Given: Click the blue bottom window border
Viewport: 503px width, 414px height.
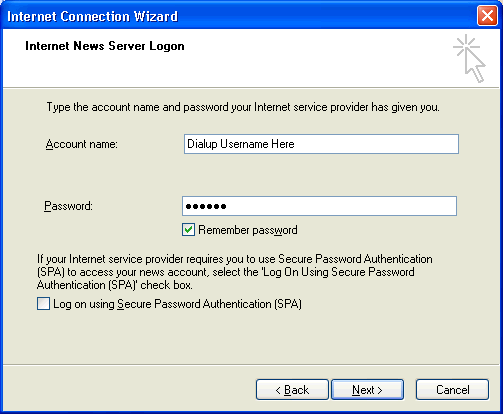Looking at the screenshot, I should coord(251,412).
